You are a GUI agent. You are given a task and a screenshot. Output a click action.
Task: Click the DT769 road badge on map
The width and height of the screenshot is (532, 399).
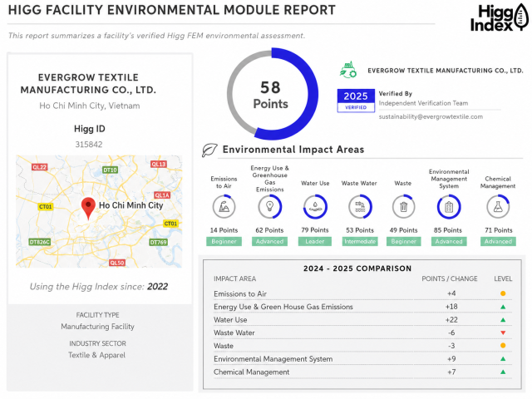(x=159, y=242)
